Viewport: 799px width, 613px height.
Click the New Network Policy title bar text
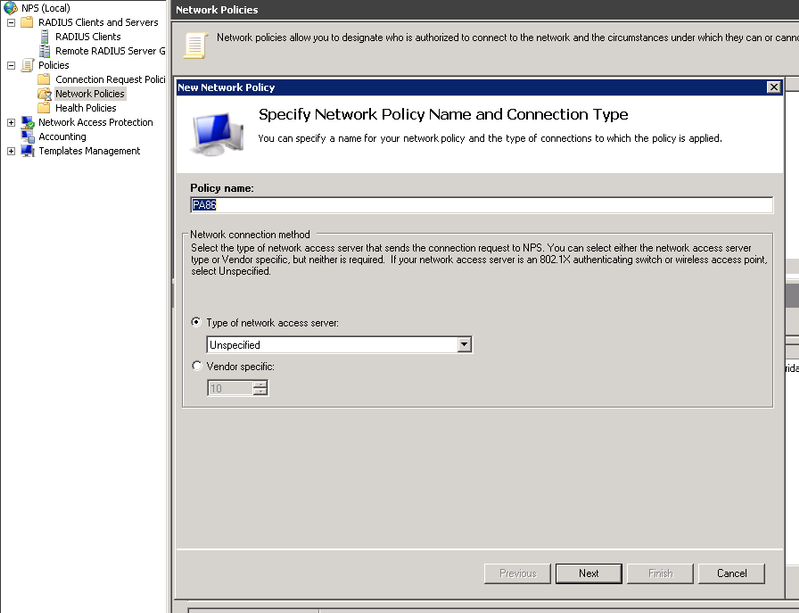226,87
